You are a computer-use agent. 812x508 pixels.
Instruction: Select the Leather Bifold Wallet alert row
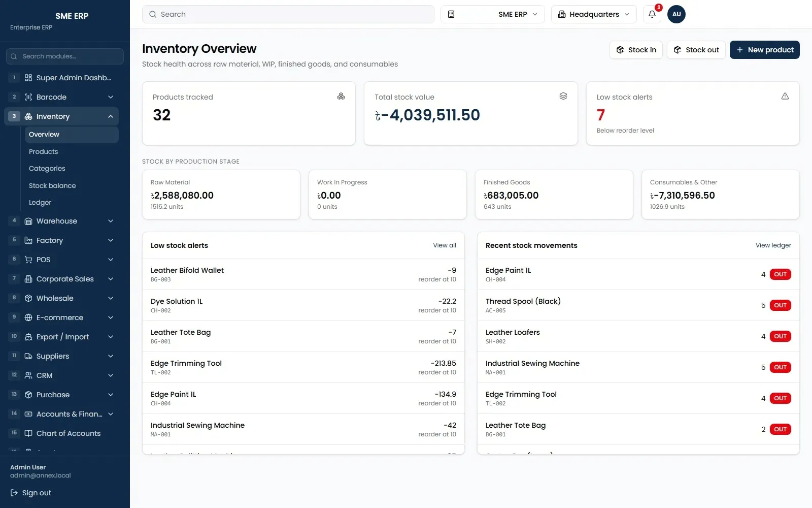(303, 274)
